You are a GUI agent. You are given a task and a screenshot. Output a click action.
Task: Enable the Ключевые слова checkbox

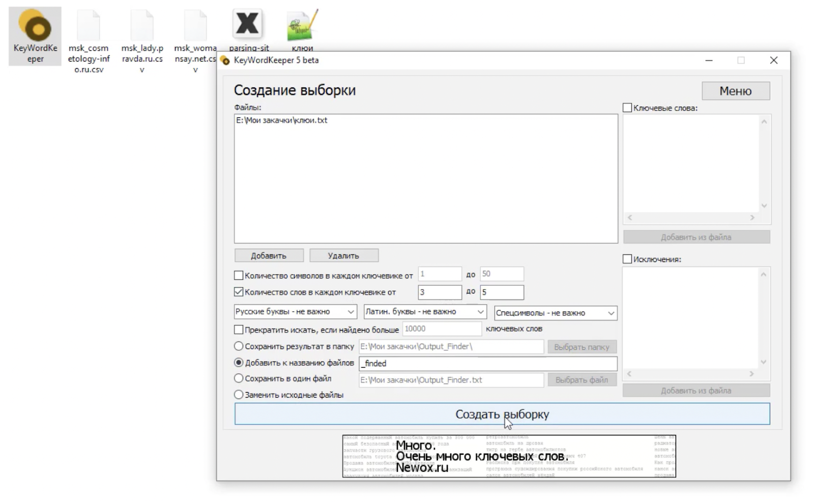point(627,108)
